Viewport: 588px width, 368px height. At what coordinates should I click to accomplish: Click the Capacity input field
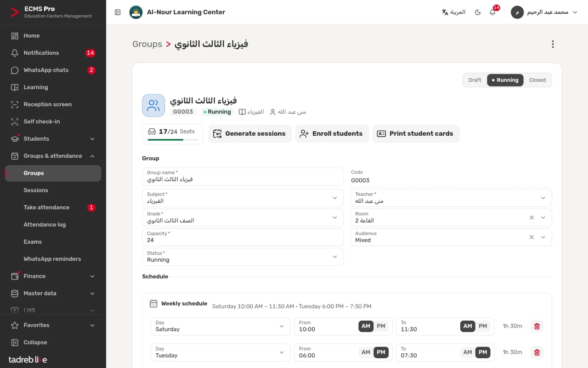(x=243, y=237)
